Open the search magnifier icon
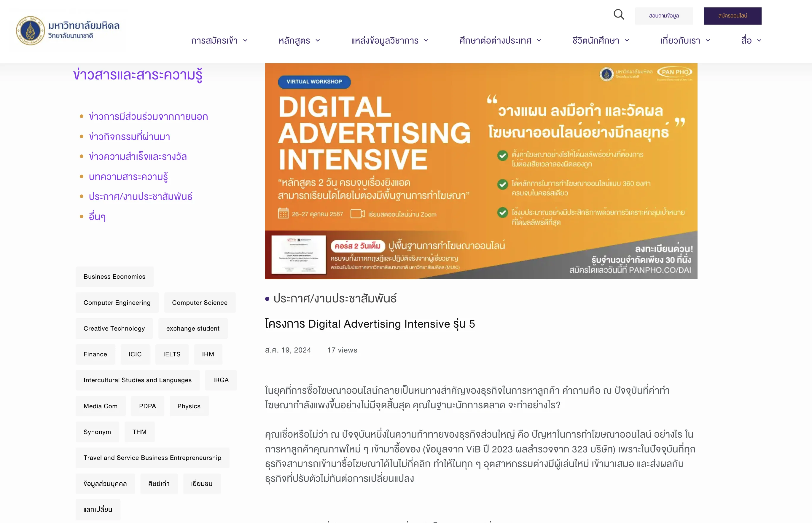Image resolution: width=812 pixels, height=523 pixels. (x=619, y=15)
